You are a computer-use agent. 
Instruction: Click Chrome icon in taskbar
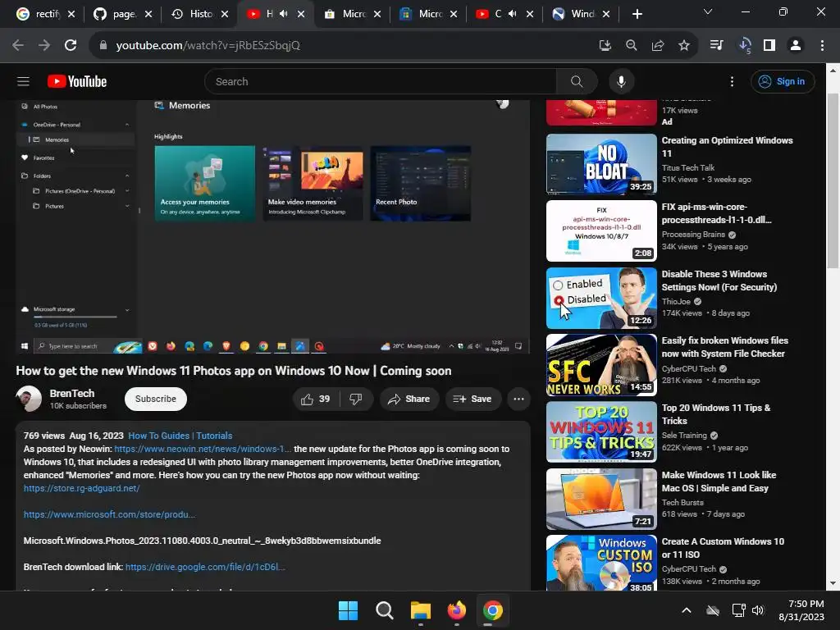click(493, 610)
